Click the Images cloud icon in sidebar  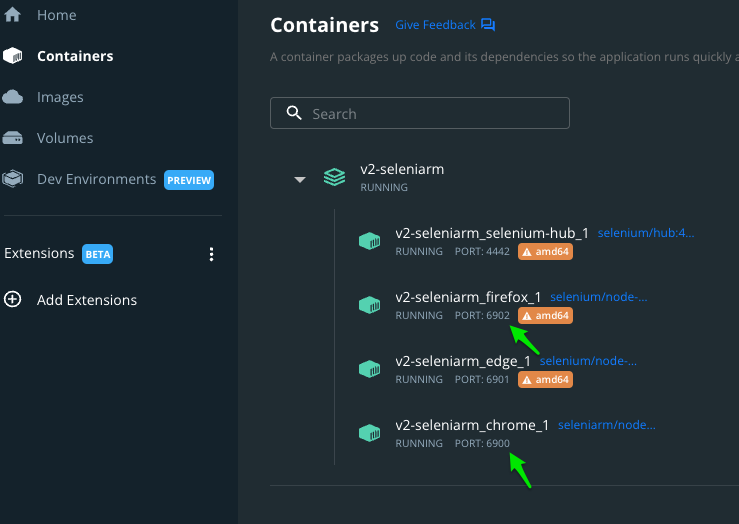(x=12, y=97)
